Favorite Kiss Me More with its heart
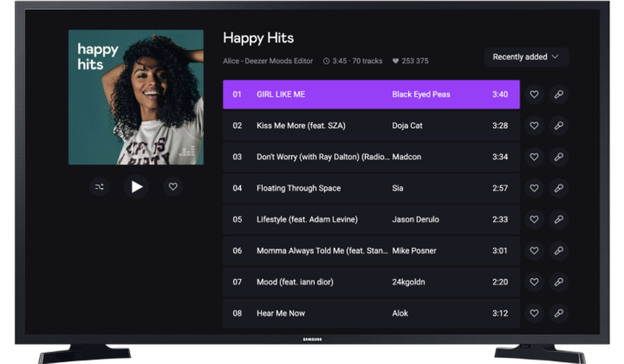 (534, 126)
